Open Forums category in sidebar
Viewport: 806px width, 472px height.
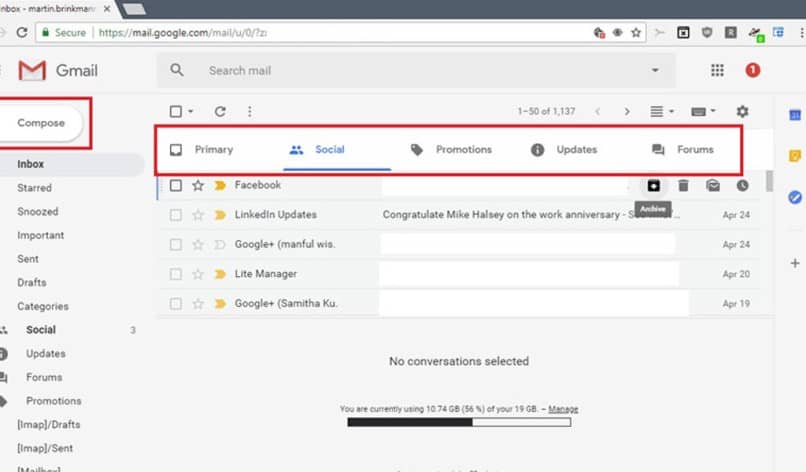click(x=44, y=377)
